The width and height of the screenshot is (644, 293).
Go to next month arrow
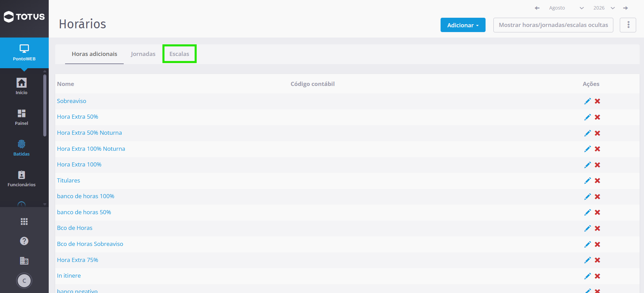coord(626,8)
